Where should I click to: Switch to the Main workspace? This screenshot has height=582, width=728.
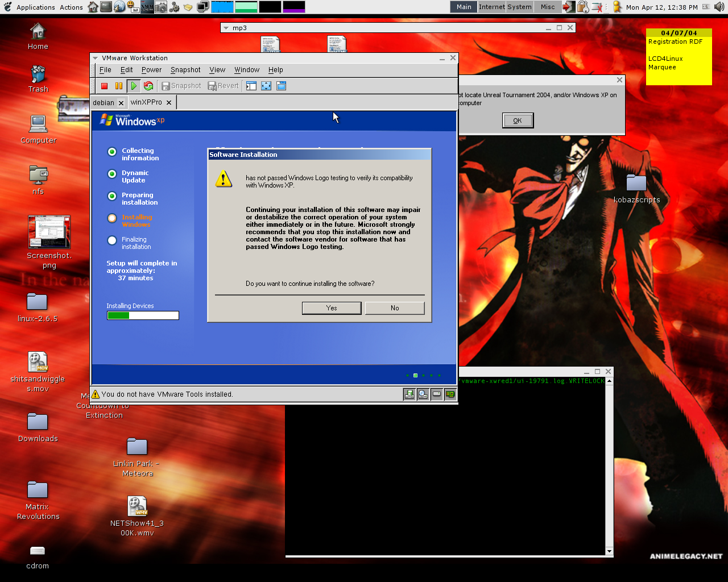tap(464, 7)
